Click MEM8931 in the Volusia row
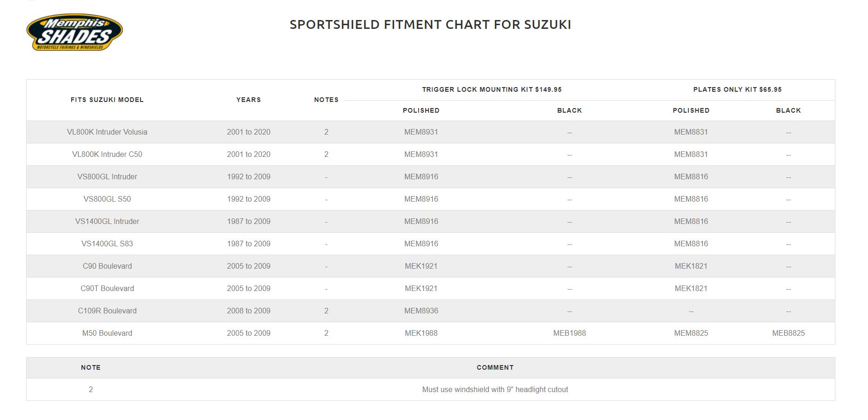Screen dimensions: 868x420 [x=421, y=132]
